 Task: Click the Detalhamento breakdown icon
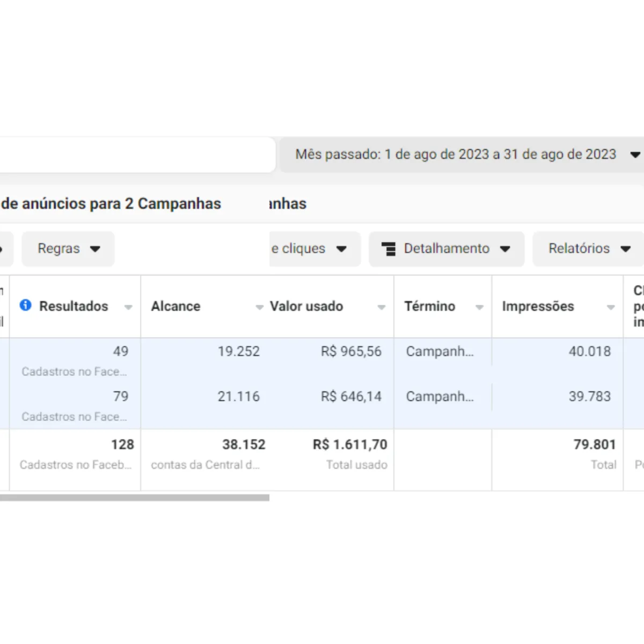pos(389,249)
